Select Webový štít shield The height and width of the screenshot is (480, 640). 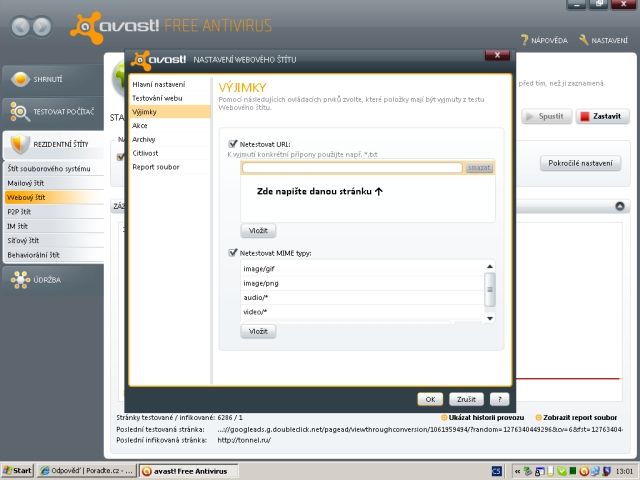(x=54, y=198)
